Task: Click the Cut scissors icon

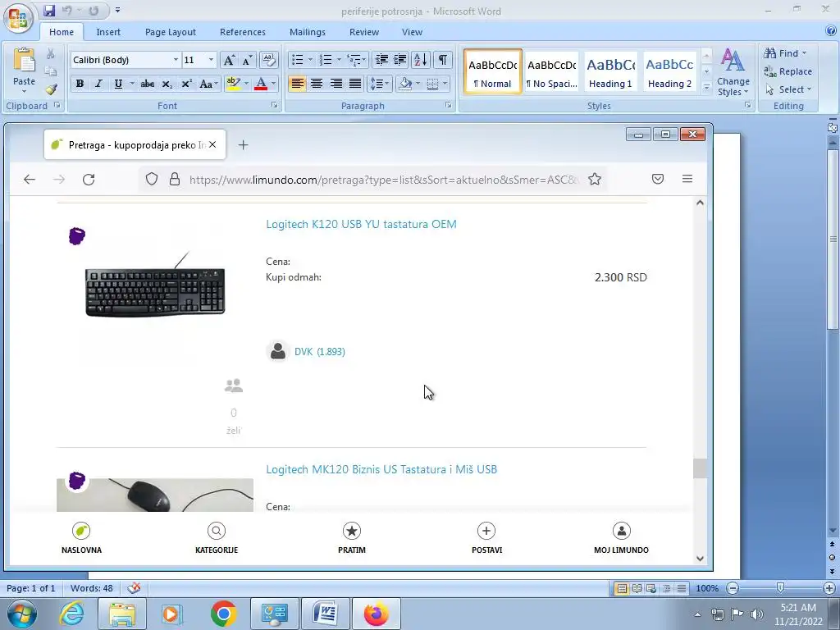Action: (x=51, y=53)
